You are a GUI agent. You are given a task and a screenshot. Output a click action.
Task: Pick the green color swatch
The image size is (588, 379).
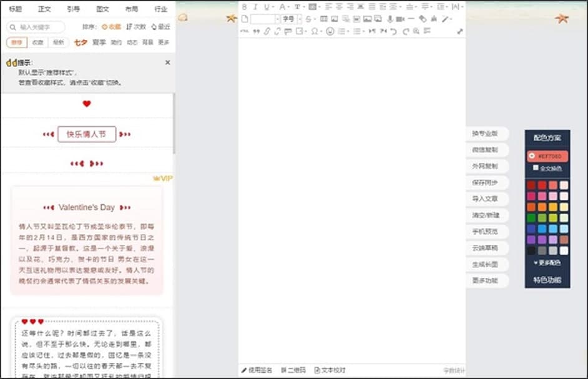point(531,217)
